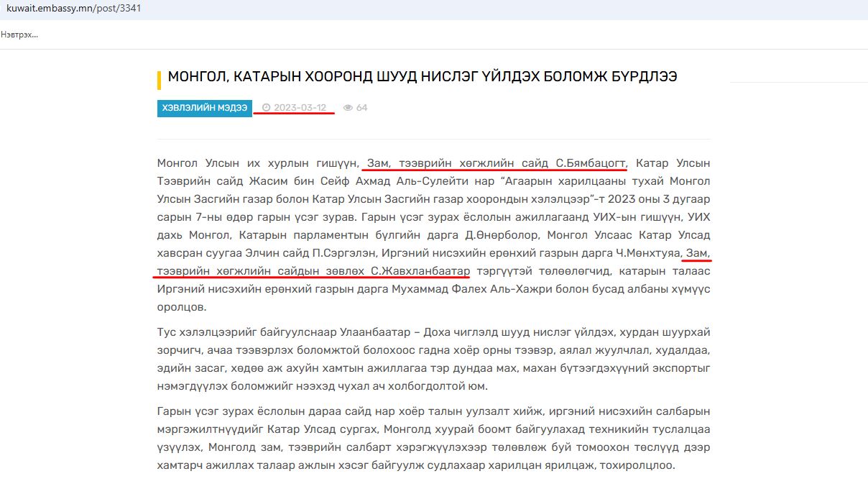This screenshot has height=484, width=868.
Task: Open the ХЭВЛЭЛИЙН МЭДЭЭ category tag
Action: (204, 108)
